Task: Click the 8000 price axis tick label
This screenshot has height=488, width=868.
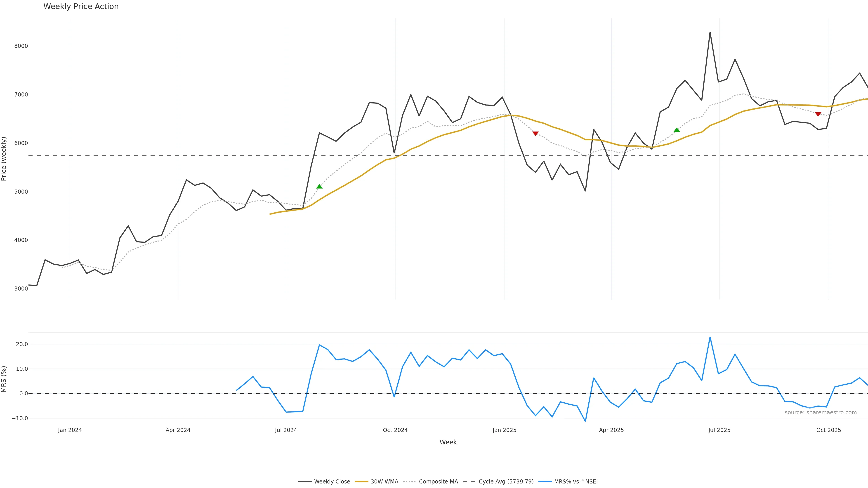Action: point(21,46)
